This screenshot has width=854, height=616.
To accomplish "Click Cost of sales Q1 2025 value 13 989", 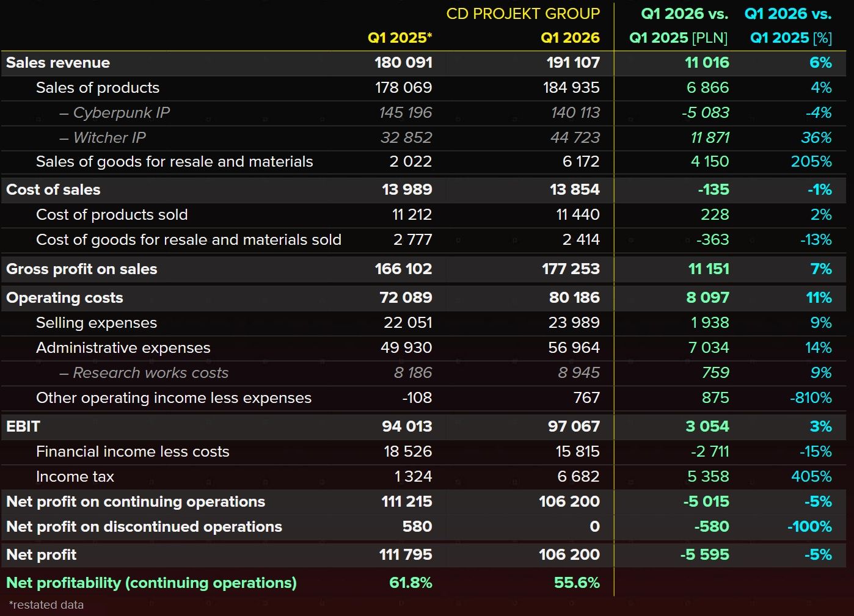I will click(407, 190).
